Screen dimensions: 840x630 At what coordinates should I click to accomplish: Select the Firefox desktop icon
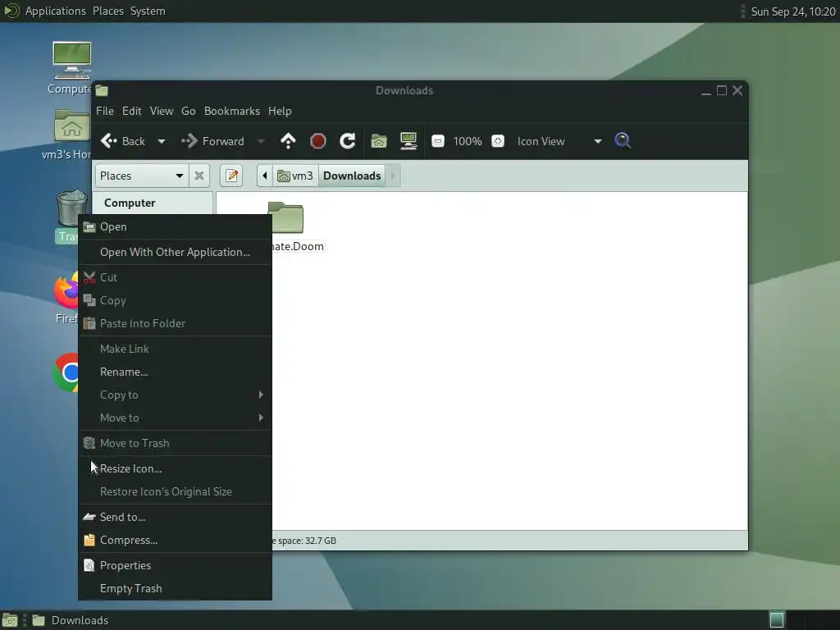[66, 290]
